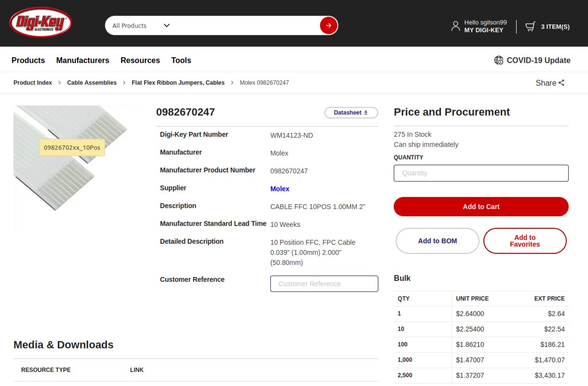Click the Share icon

(x=561, y=83)
